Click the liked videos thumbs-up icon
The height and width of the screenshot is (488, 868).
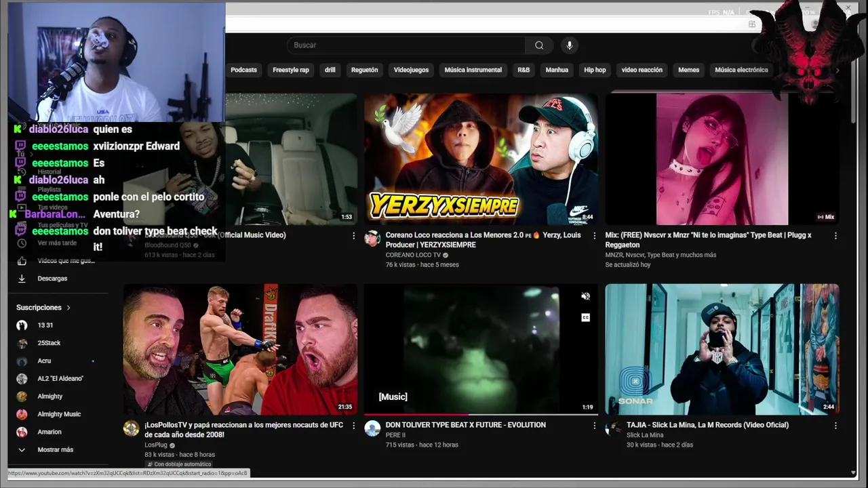22,261
